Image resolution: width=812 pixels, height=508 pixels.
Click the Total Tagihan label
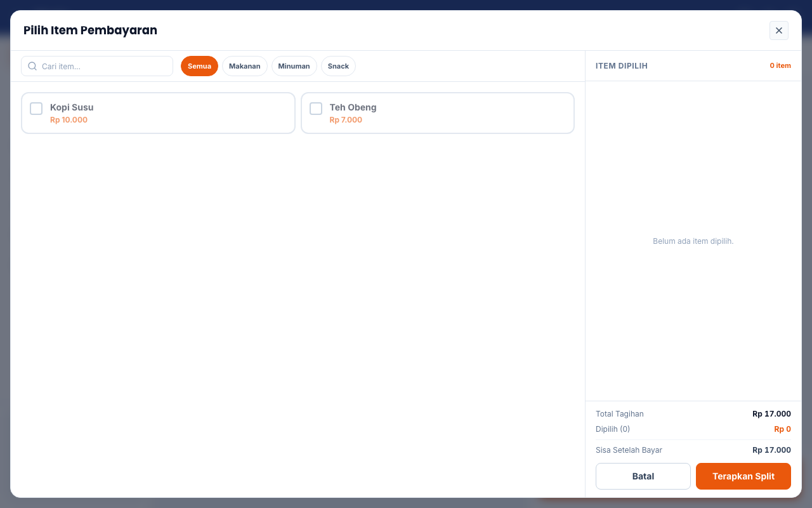[620, 414]
